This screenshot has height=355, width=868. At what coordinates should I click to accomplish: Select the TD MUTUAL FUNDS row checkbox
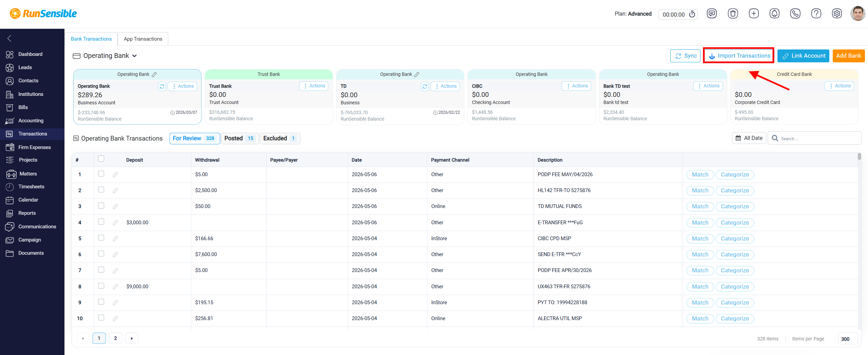tap(101, 206)
